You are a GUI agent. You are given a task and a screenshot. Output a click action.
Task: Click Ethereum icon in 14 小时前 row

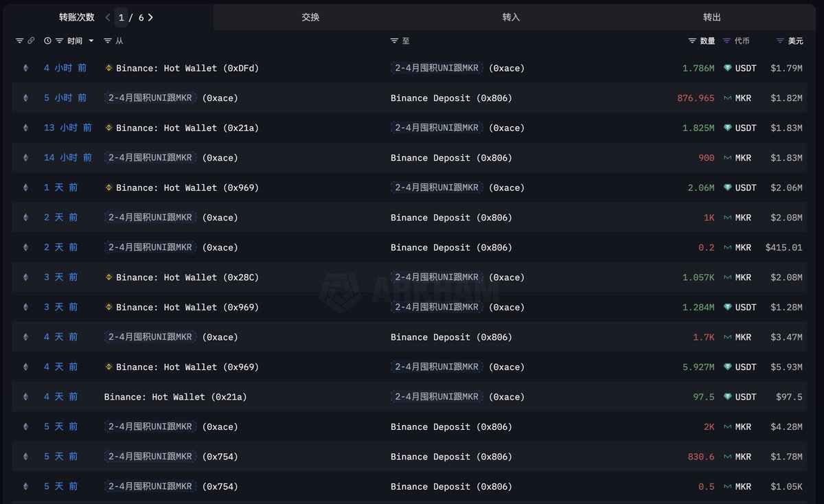[x=26, y=158]
